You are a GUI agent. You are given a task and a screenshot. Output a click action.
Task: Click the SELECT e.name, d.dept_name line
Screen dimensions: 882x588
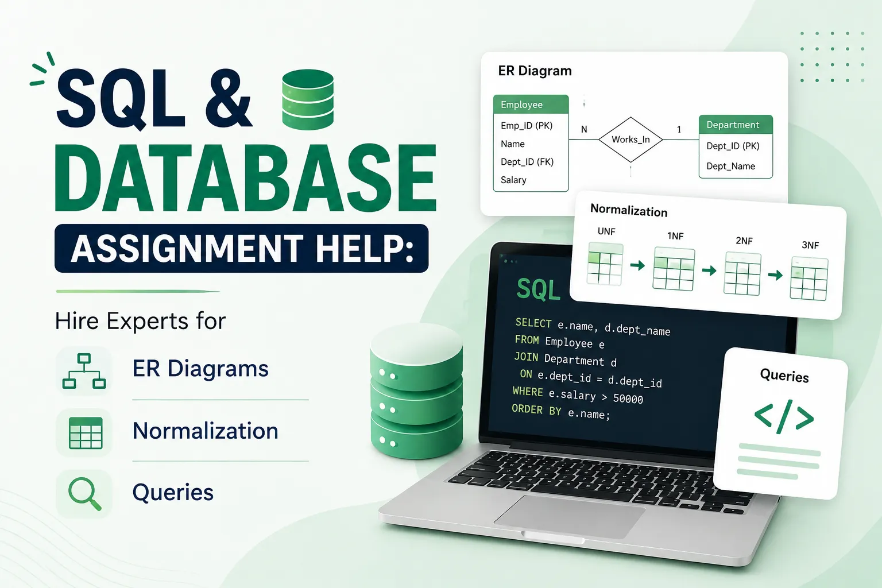(x=593, y=326)
